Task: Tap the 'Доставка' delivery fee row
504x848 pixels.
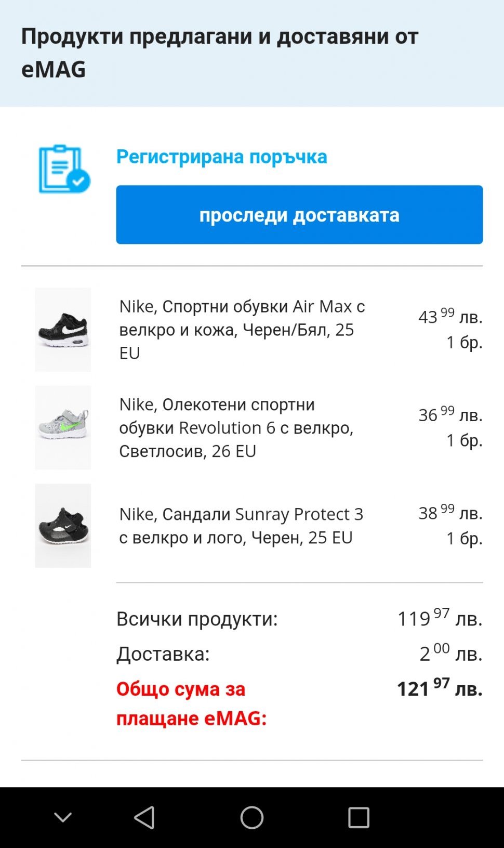Action: pos(299,654)
